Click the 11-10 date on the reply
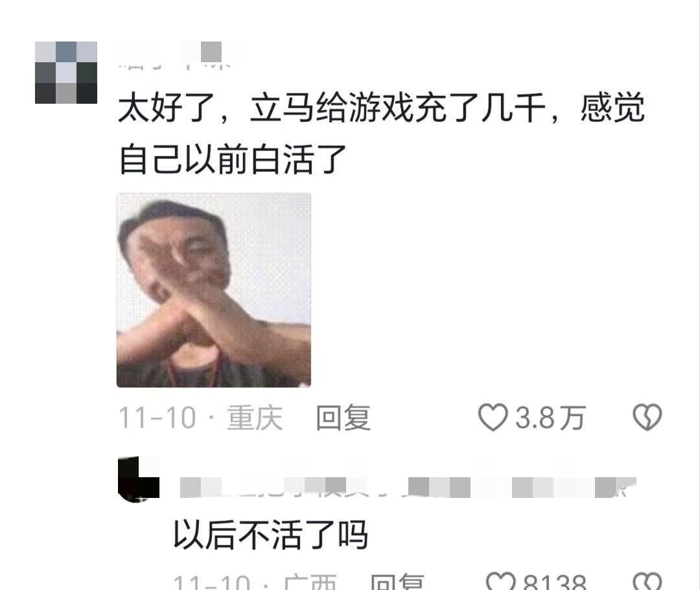The width and height of the screenshot is (700, 590). coord(211,582)
